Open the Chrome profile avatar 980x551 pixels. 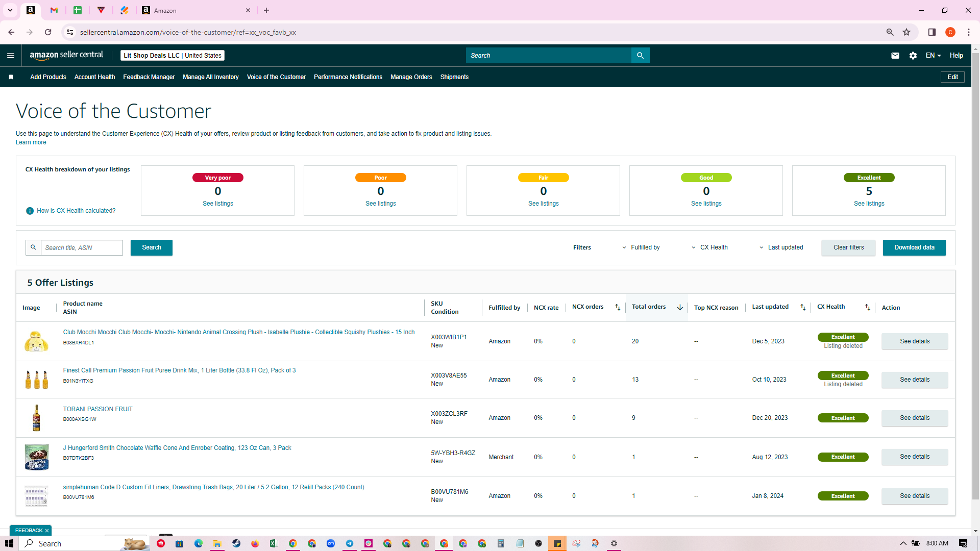tap(950, 32)
